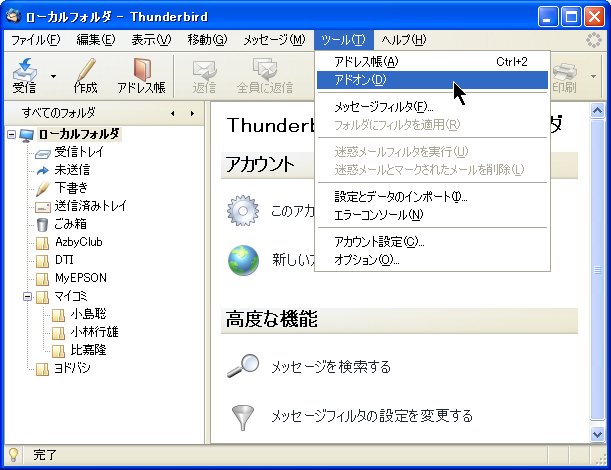This screenshot has height=470, width=611.
Task: Click the 印刷 (Print) toolbar icon
Action: pos(564,76)
